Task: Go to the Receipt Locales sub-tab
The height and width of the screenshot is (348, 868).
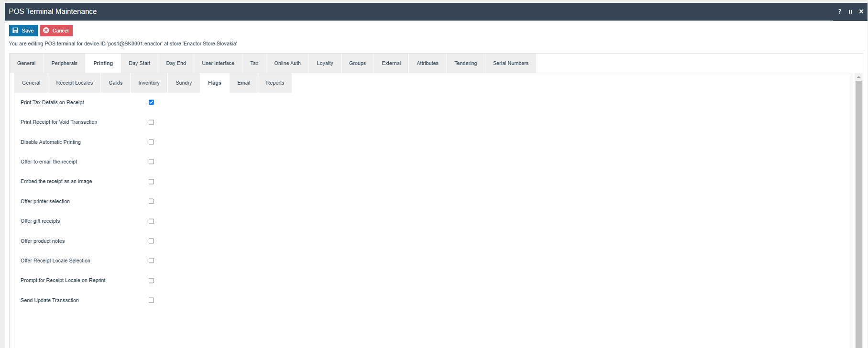Action: pos(74,83)
